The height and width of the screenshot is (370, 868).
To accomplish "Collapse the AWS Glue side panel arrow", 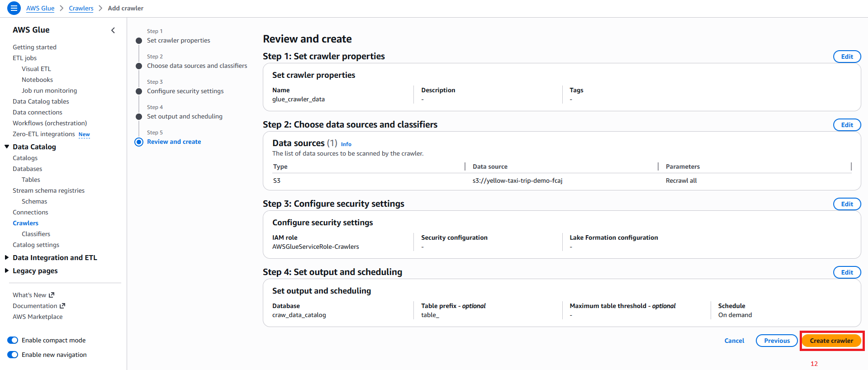I will click(113, 30).
